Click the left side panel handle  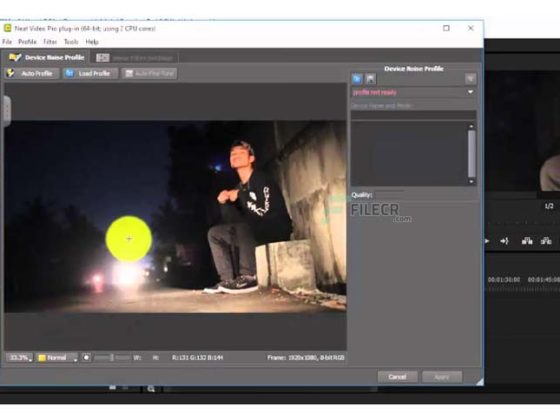(7, 111)
